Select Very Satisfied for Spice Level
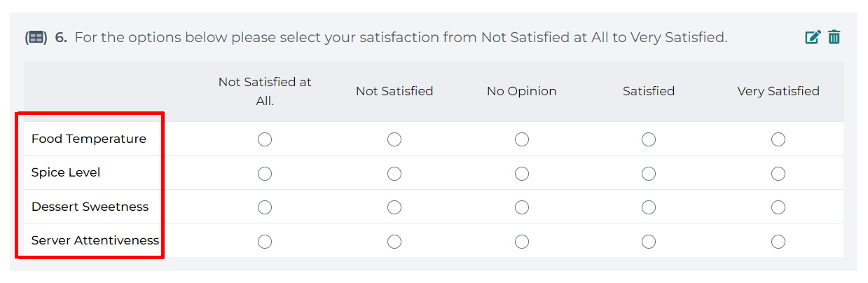Screen dimensions: 868x283 [778, 173]
